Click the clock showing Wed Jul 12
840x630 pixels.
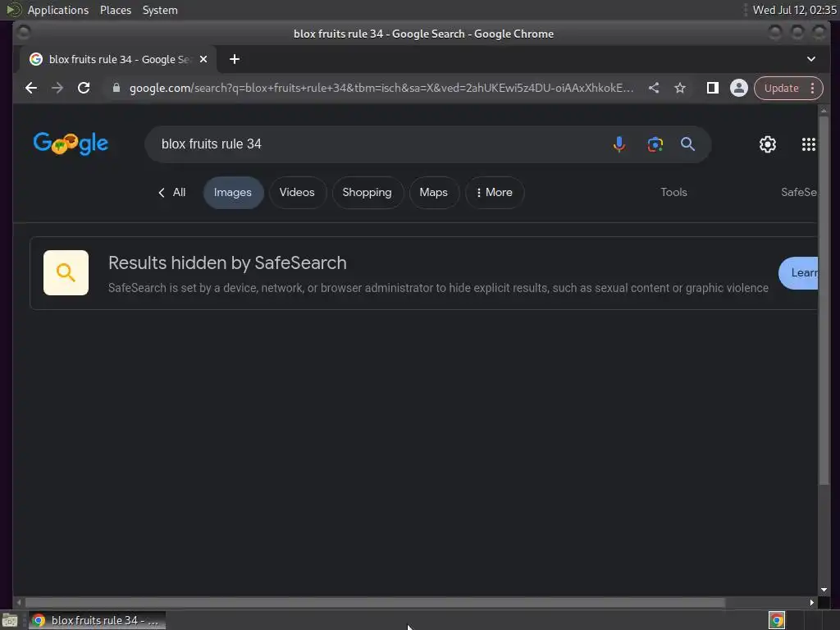click(794, 10)
